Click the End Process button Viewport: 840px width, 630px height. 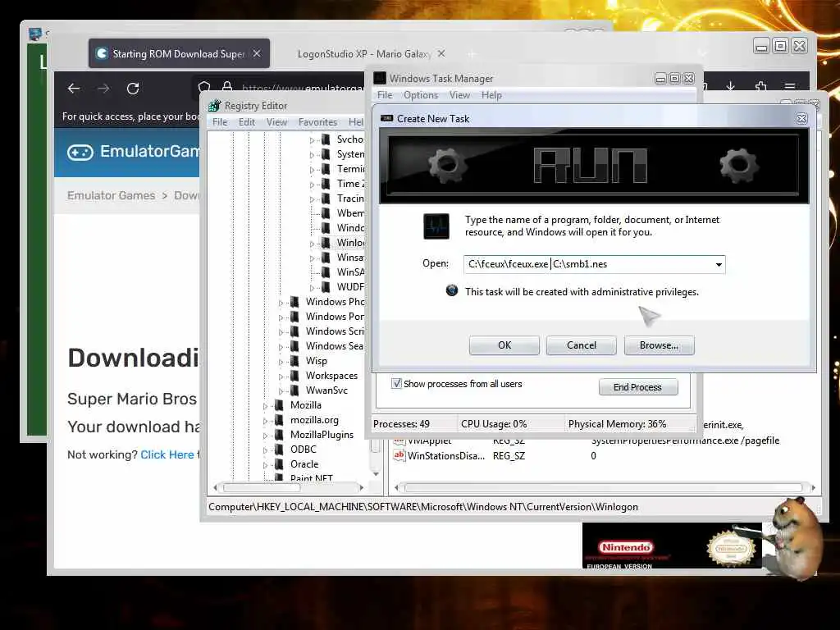pos(637,387)
